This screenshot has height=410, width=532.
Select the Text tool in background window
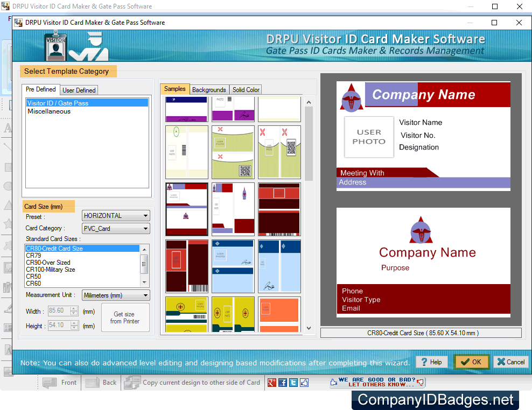pos(8,128)
